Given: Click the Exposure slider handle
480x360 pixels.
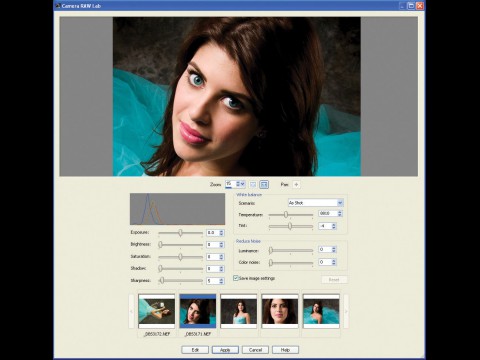Looking at the screenshot, I should click(180, 233).
